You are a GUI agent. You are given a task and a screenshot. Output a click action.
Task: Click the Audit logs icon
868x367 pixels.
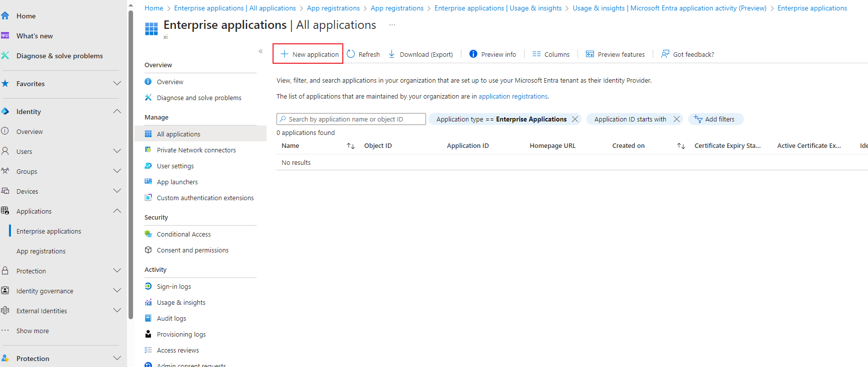tap(148, 318)
